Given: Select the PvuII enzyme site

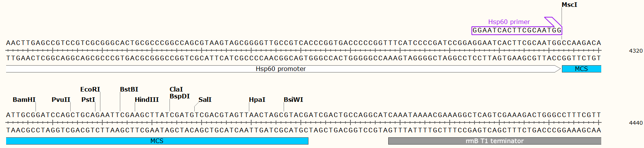Looking at the screenshot, I should (61, 100).
